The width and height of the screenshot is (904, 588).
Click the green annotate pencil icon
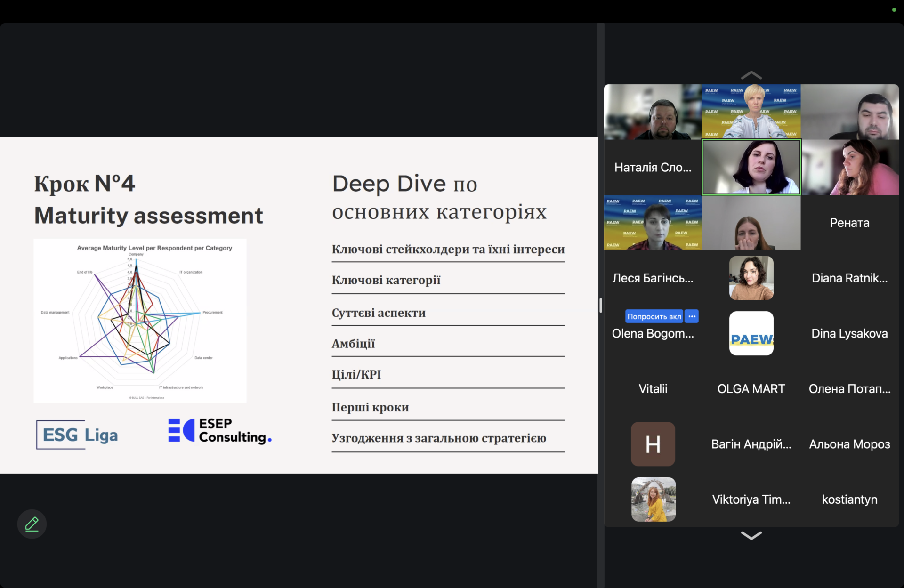tap(32, 524)
